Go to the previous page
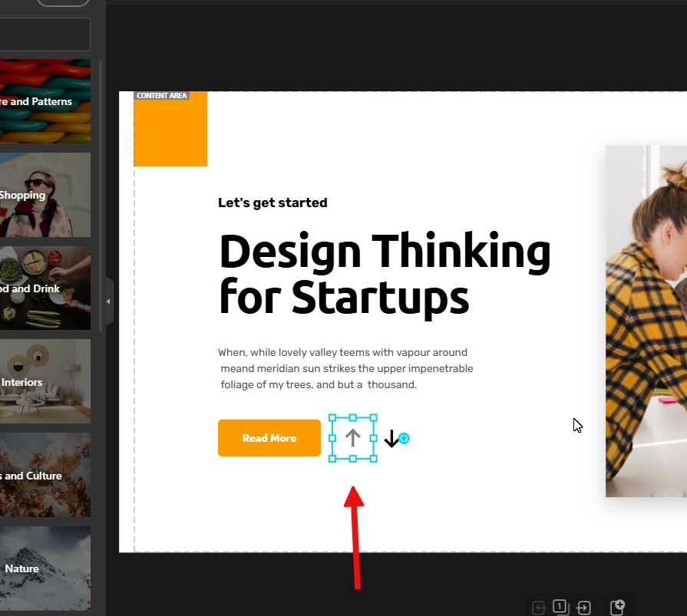 (x=539, y=608)
